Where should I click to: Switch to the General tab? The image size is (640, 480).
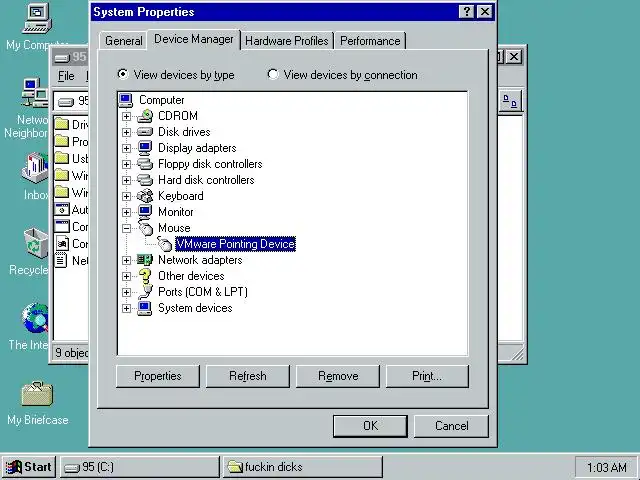pyautogui.click(x=123, y=41)
